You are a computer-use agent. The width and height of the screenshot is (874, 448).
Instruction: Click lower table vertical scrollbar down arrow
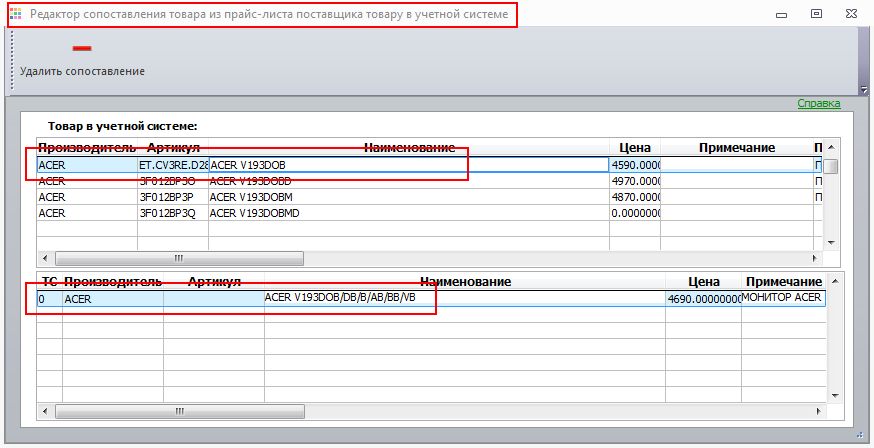pos(835,396)
